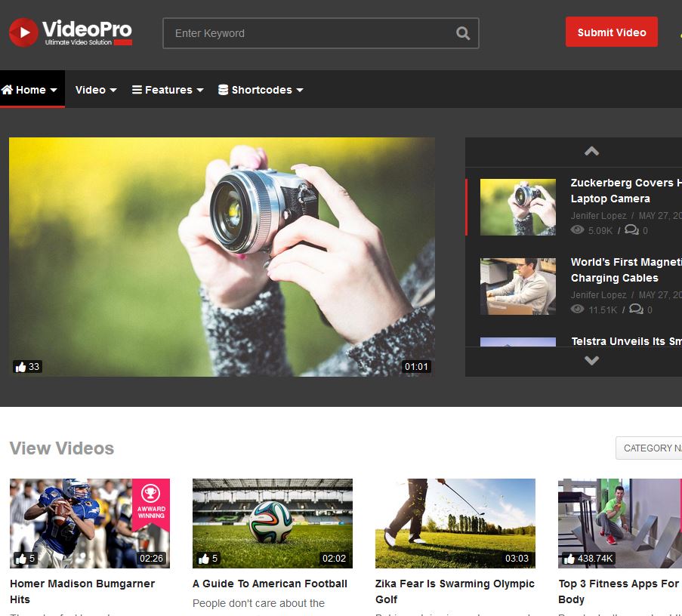The height and width of the screenshot is (616, 682).
Task: Click the 01:01 duration label
Action: pyautogui.click(x=416, y=366)
